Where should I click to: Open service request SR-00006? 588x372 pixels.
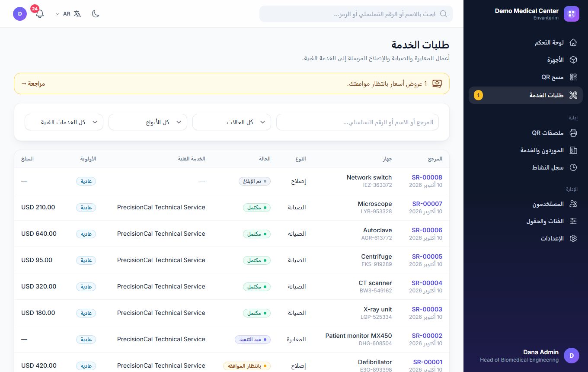pos(427,230)
